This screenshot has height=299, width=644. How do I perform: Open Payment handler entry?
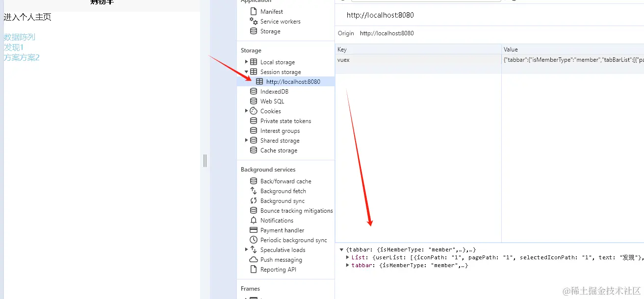click(x=282, y=230)
